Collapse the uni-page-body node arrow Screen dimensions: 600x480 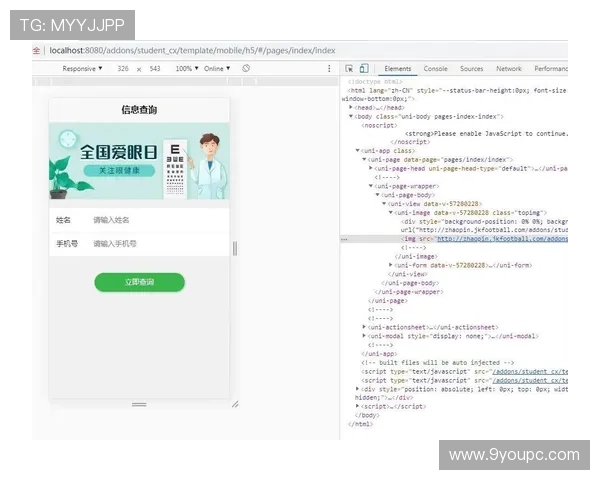[377, 195]
